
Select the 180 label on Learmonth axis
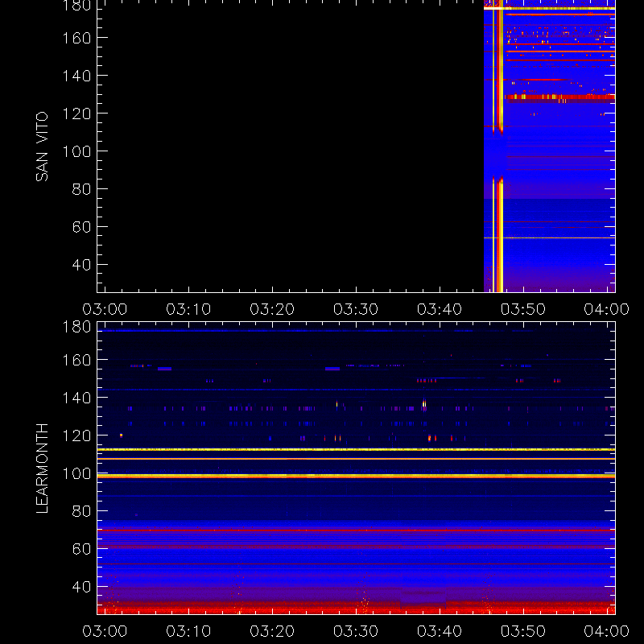point(76,327)
